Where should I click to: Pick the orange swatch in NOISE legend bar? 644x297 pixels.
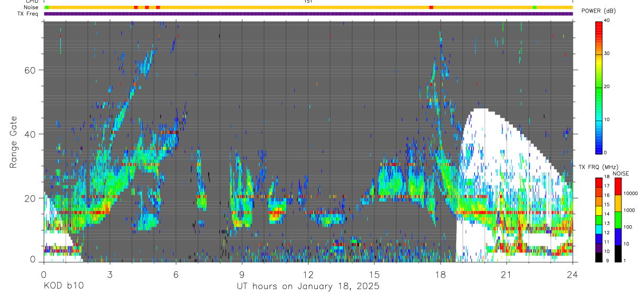point(618,203)
